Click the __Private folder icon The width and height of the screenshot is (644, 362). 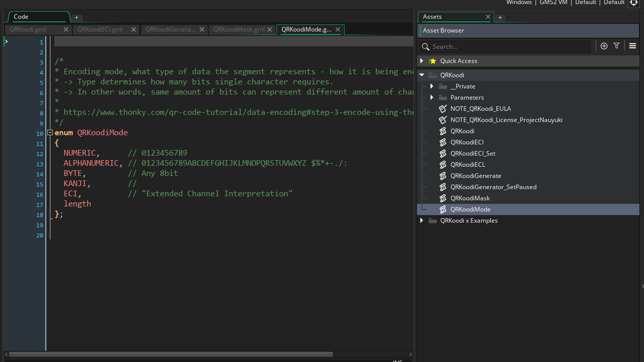442,86
